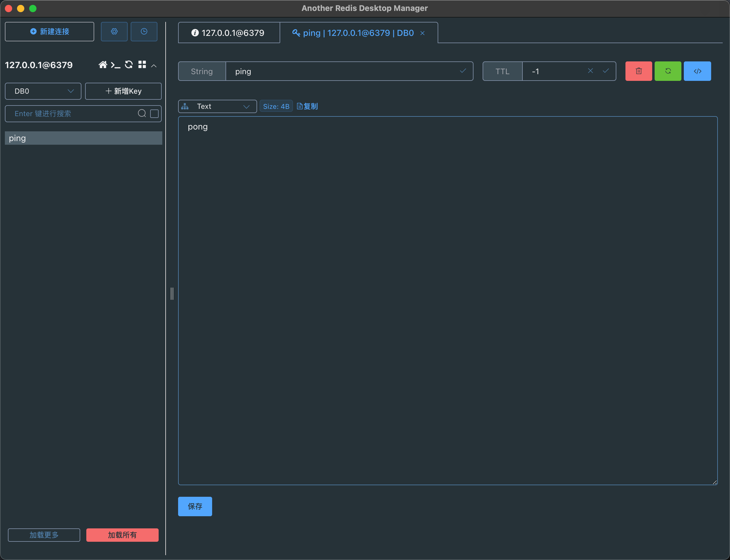Open the grid menu icon for 127.0.0.1@6379
The width and height of the screenshot is (730, 560).
tap(142, 65)
